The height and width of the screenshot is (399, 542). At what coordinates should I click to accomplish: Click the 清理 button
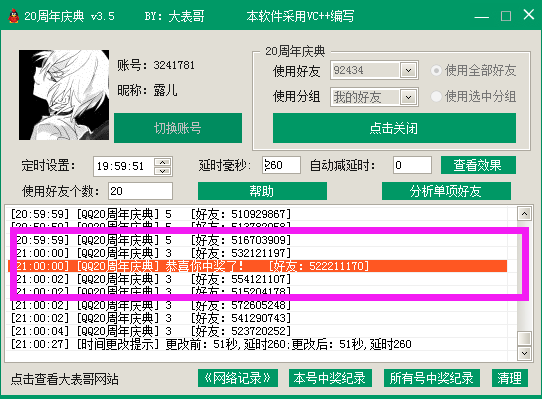coord(510,378)
